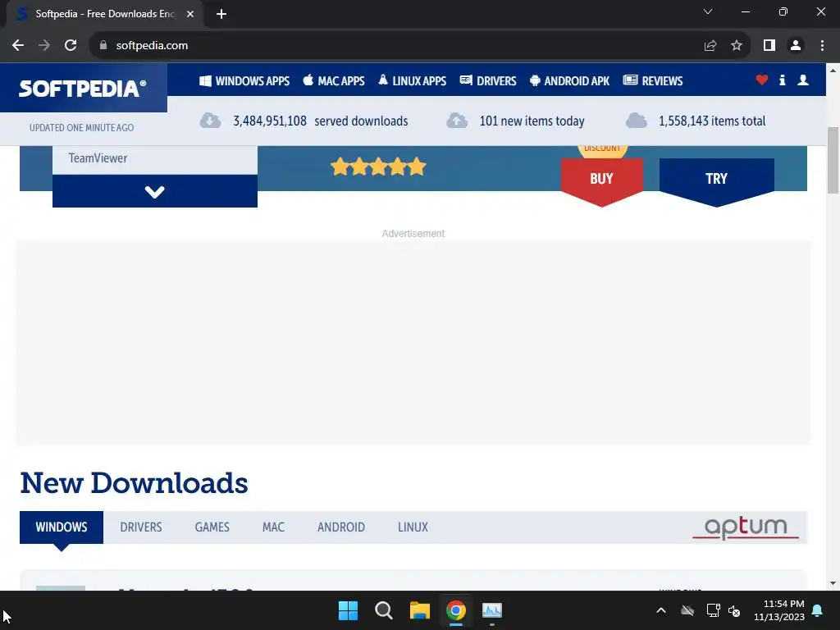Open Chrome side panel
This screenshot has height=630, width=840.
tap(769, 46)
